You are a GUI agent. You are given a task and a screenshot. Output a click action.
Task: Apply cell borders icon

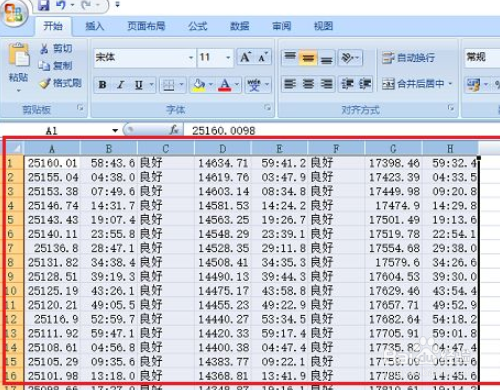pyautogui.click(x=168, y=85)
